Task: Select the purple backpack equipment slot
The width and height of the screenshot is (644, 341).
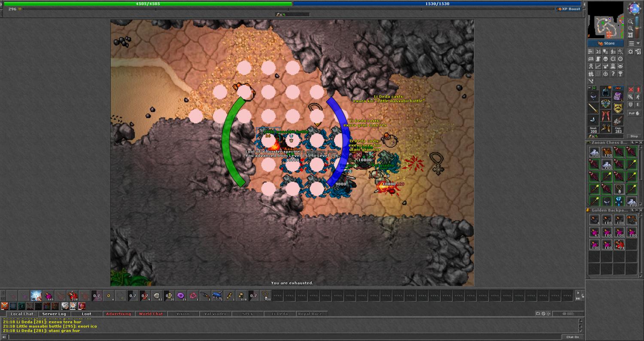Action: coord(618,97)
